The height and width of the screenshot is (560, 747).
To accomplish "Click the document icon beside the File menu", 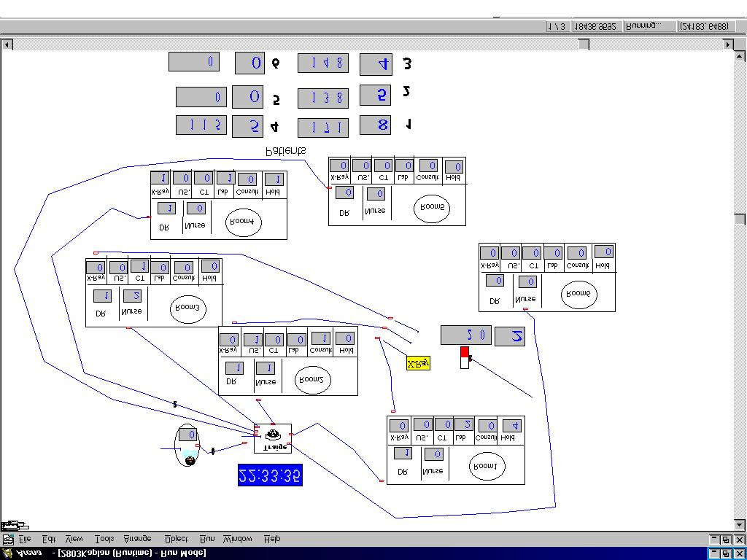I will [7, 540].
